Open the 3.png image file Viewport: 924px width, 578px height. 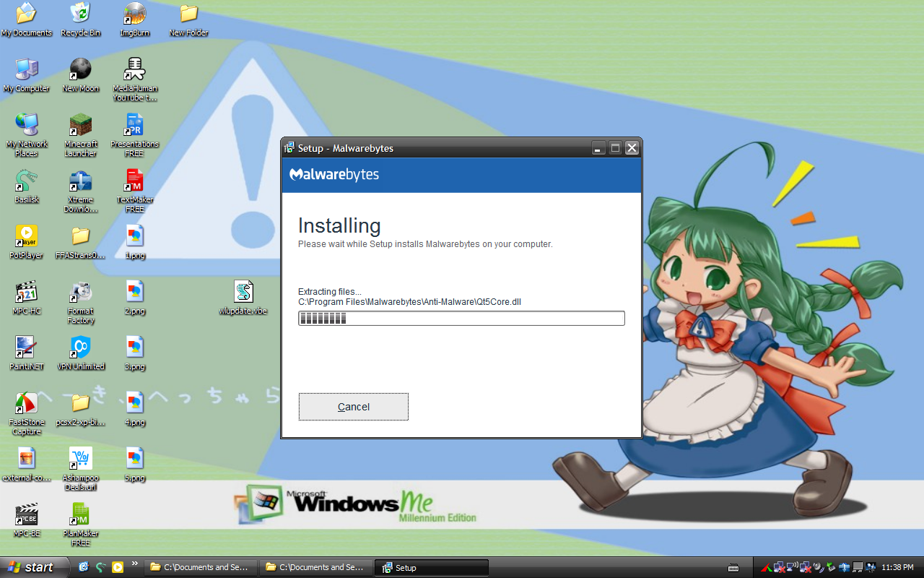[x=134, y=347]
